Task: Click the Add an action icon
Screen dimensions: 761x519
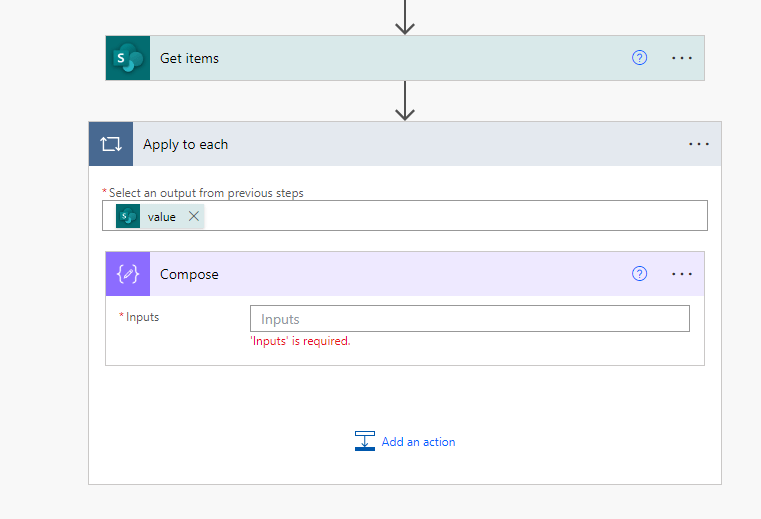Action: click(365, 441)
